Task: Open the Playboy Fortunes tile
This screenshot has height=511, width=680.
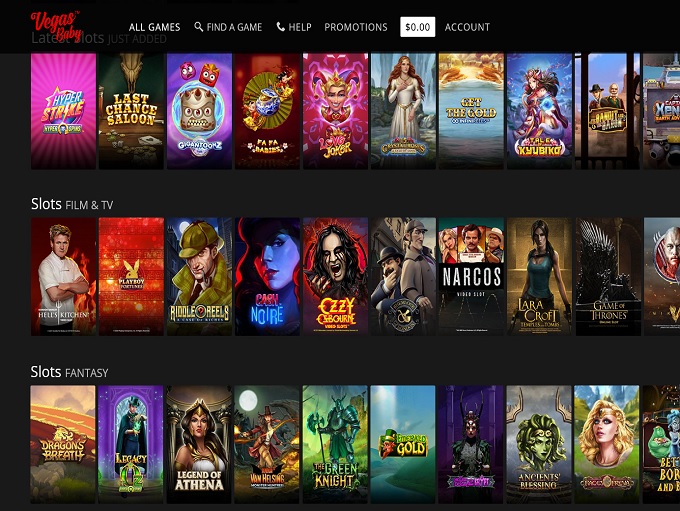Action: (x=131, y=277)
